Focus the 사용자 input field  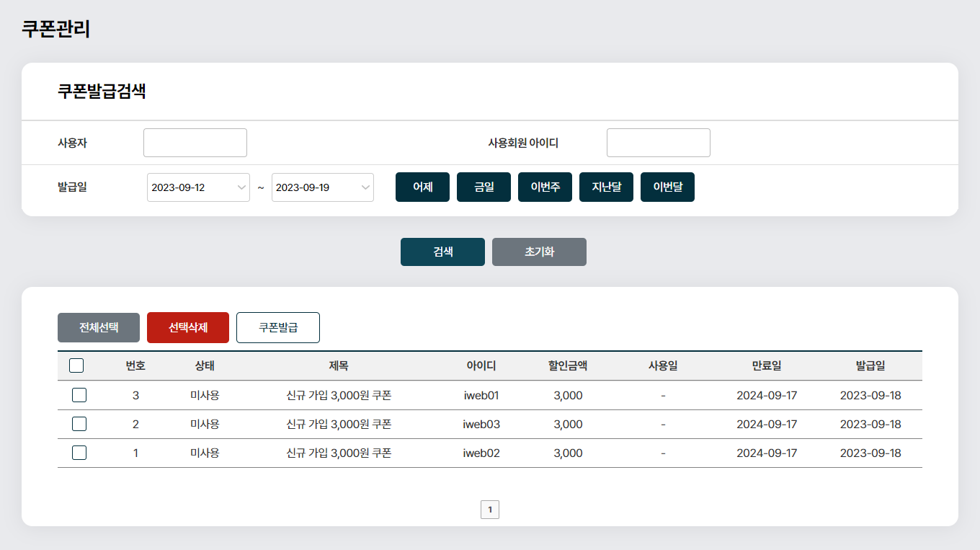tap(195, 143)
